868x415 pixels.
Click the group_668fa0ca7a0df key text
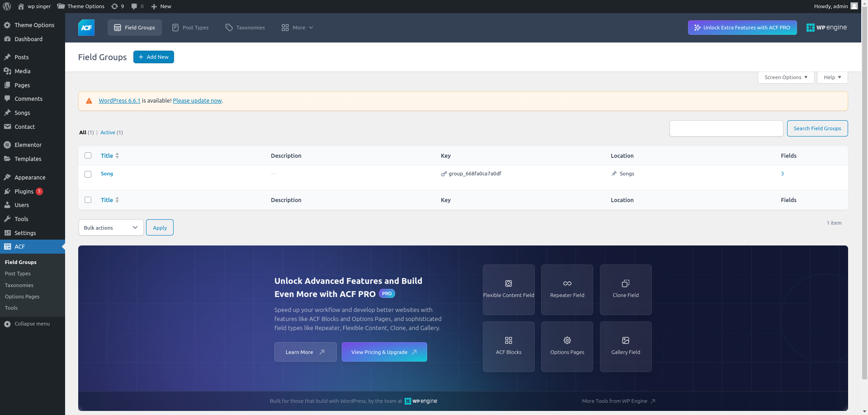[x=475, y=174]
